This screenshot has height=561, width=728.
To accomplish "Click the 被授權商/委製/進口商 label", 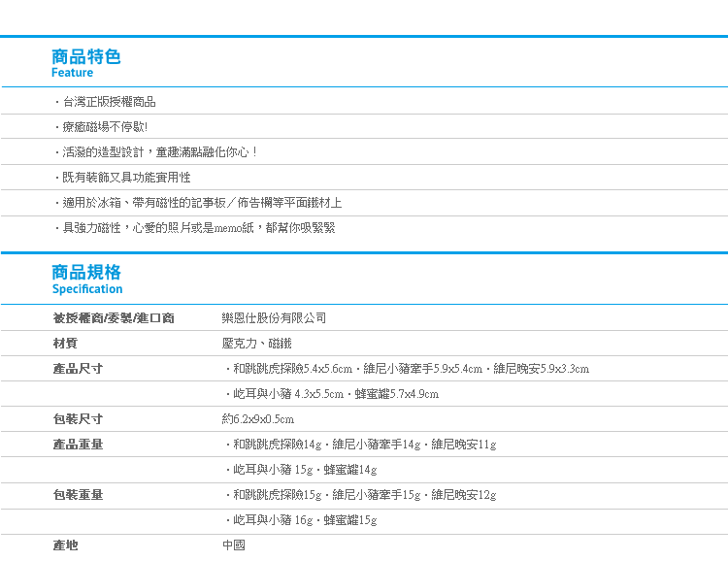I will [114, 318].
